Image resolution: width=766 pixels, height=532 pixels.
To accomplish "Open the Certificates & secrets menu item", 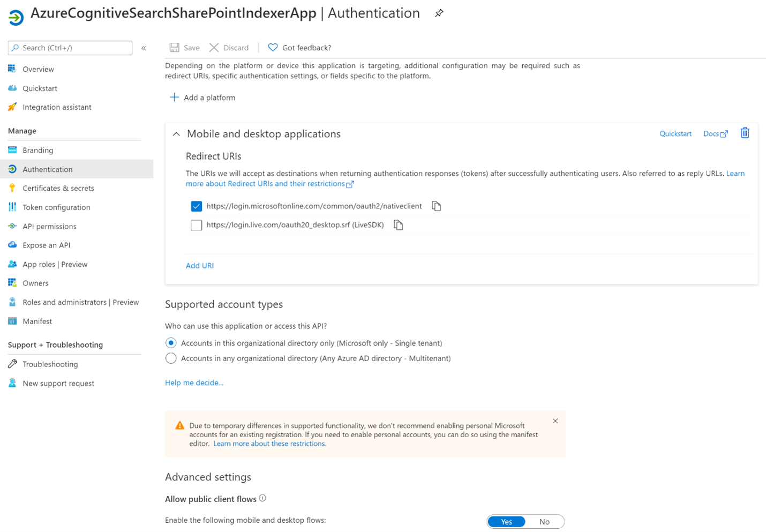I will [x=58, y=188].
